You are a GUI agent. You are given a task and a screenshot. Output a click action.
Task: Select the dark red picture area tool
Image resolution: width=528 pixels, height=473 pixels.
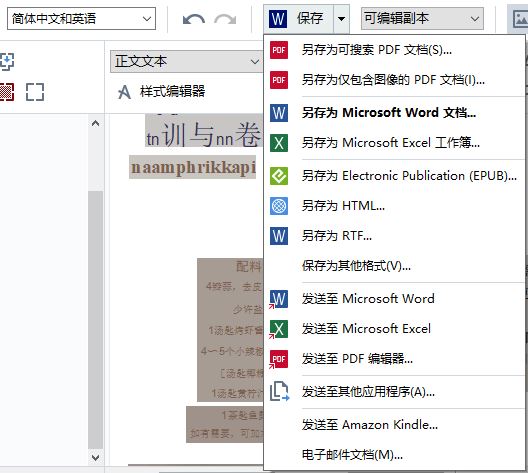(x=7, y=92)
